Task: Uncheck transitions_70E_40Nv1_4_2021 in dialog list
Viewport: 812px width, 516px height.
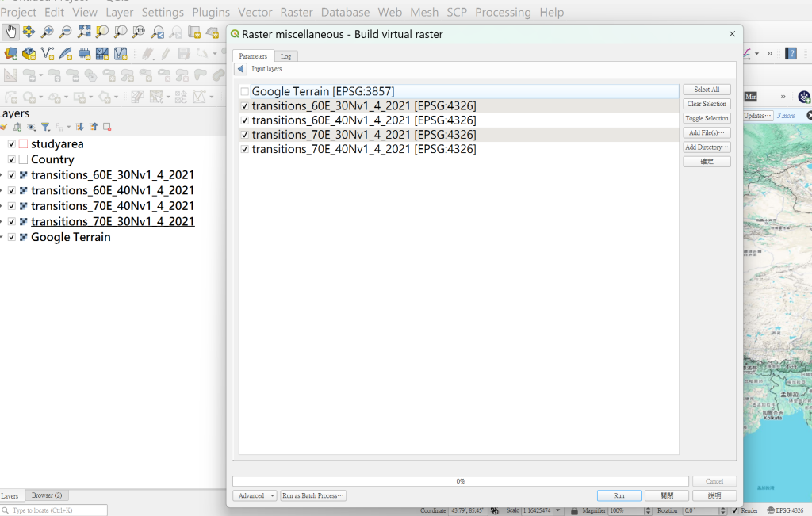Action: pos(244,150)
